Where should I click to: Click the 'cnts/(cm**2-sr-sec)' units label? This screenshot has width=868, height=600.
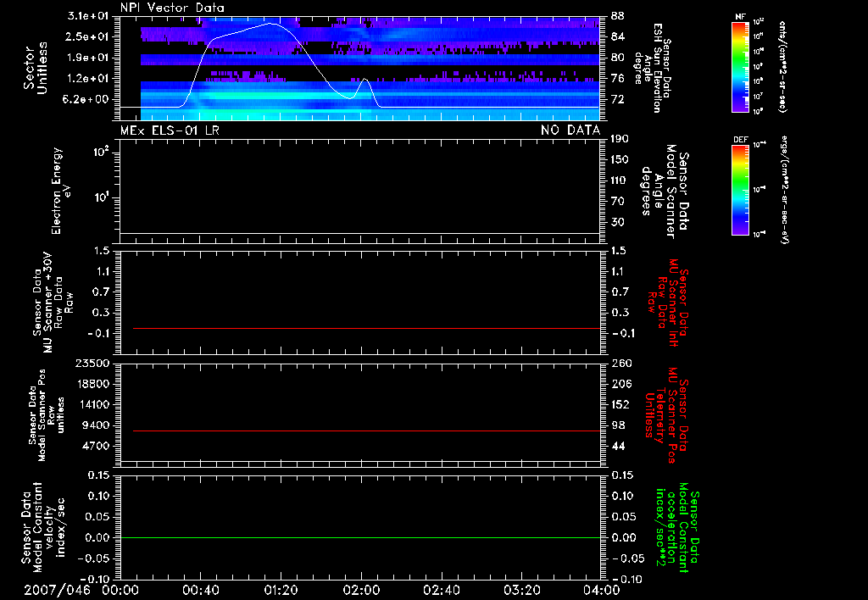coord(782,66)
